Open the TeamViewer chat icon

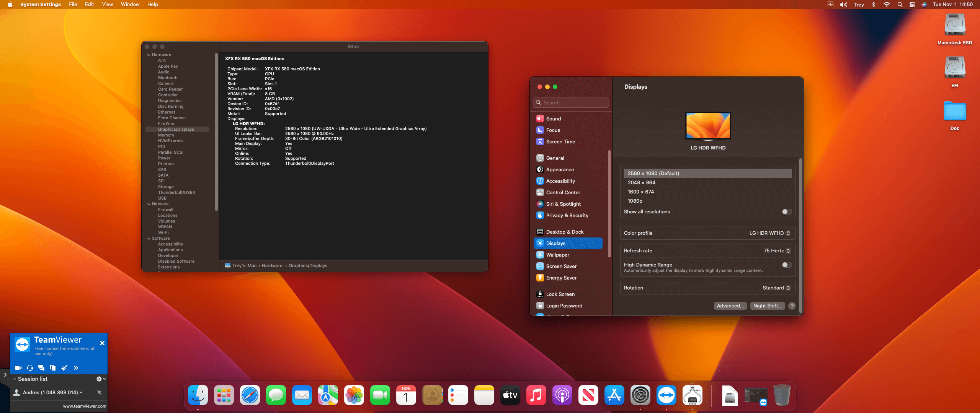(x=41, y=368)
